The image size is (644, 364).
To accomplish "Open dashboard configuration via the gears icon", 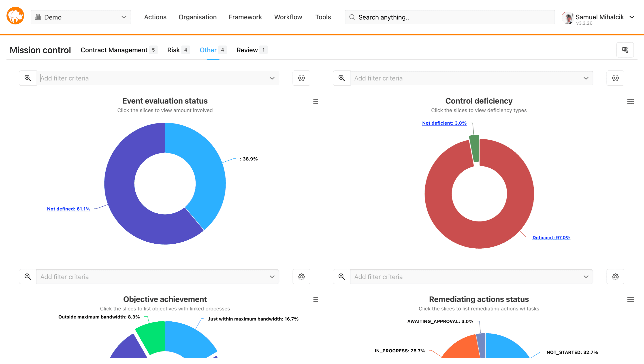I will [x=625, y=50].
